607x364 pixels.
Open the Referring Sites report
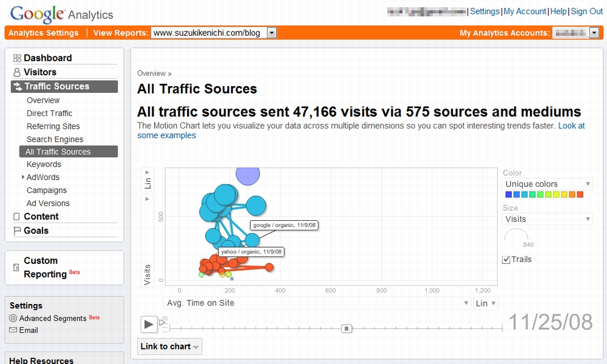tap(53, 127)
